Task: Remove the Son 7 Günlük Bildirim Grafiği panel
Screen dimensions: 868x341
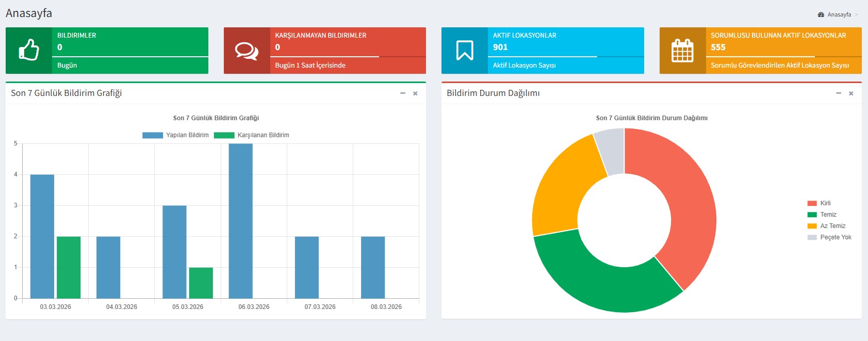Action: click(x=415, y=93)
